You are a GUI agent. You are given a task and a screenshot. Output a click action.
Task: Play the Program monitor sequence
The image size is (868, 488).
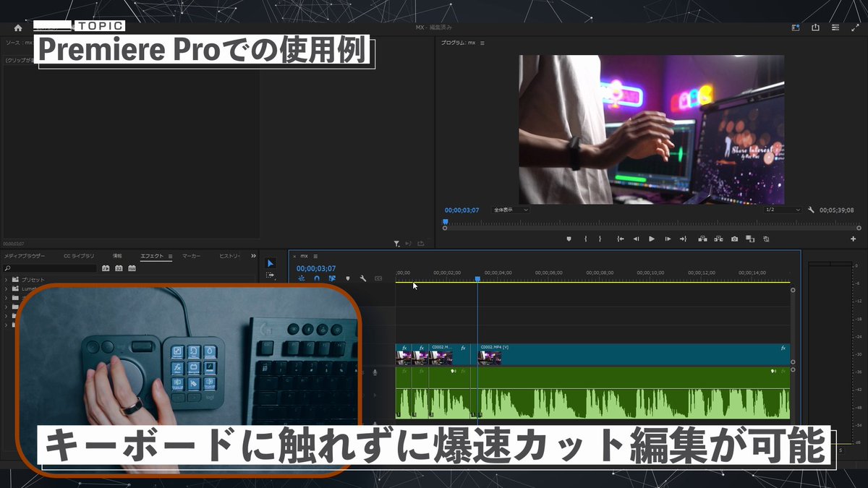pos(652,239)
